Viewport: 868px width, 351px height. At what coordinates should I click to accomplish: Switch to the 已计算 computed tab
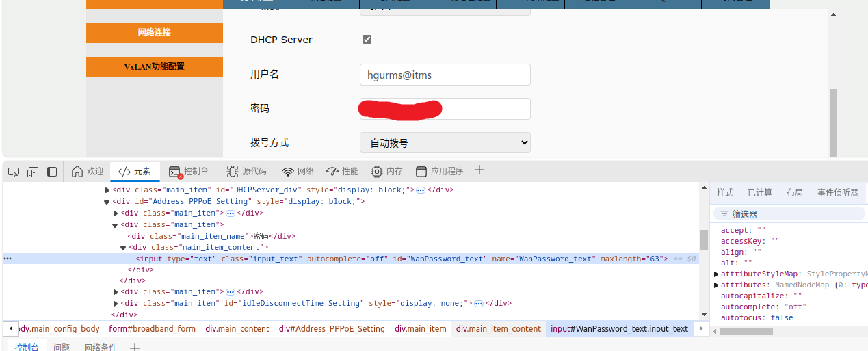[x=759, y=193]
